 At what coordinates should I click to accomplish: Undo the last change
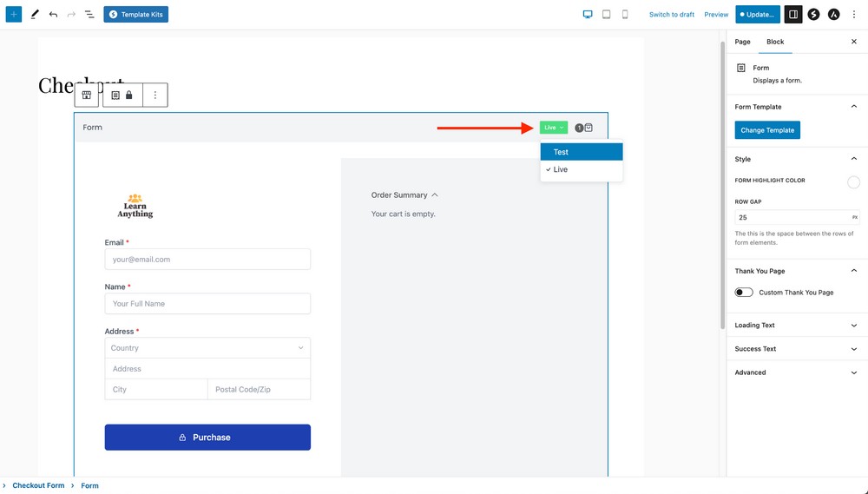53,15
